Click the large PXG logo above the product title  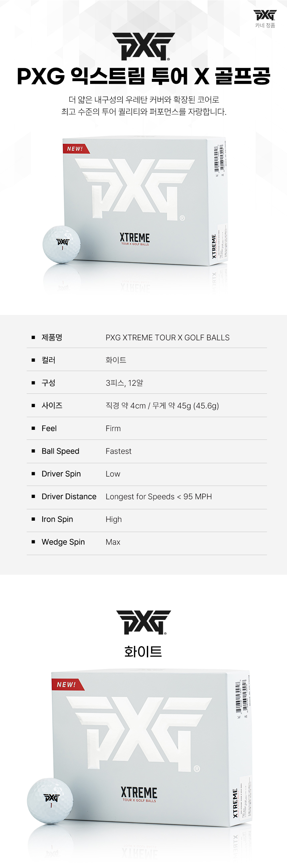pos(143,46)
